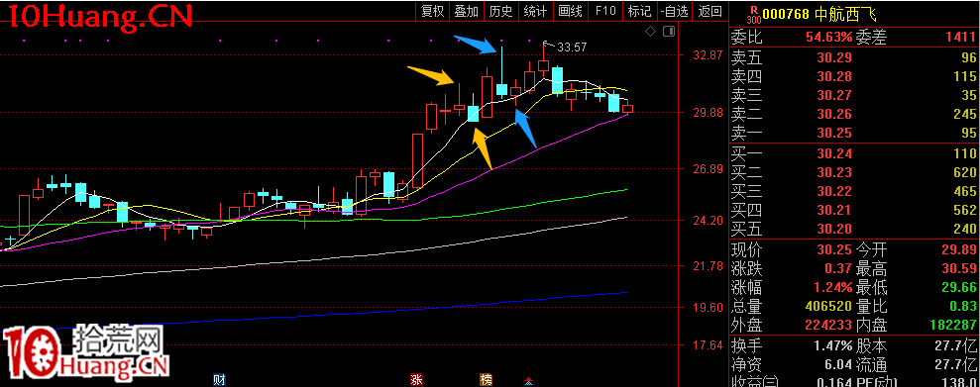Open the 复权 menu

[x=432, y=11]
